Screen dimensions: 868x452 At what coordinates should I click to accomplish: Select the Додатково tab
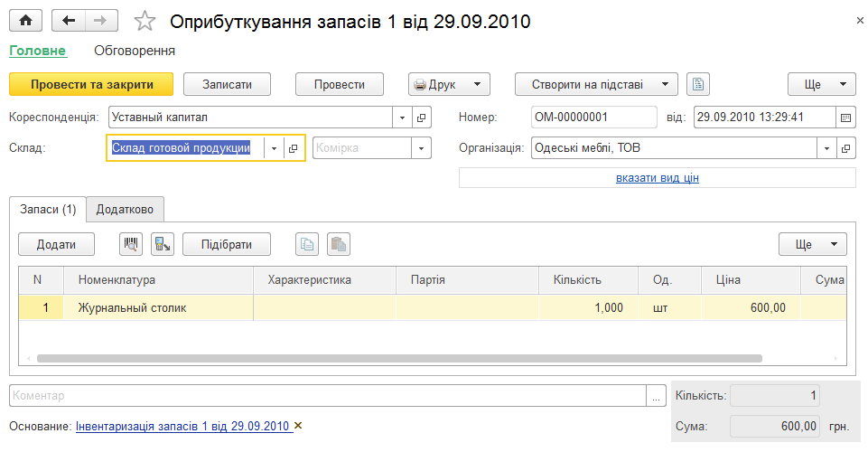(125, 210)
